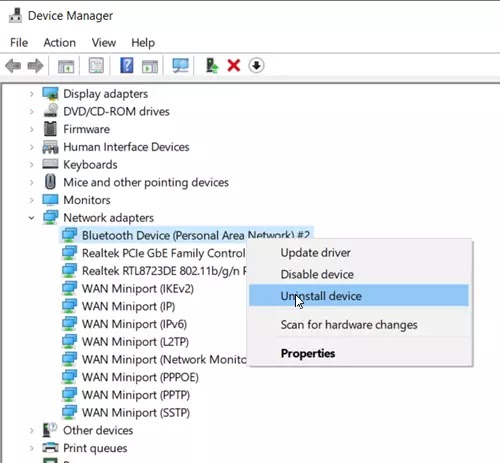
Task: Collapse the Network adapters category
Action: pos(31,218)
